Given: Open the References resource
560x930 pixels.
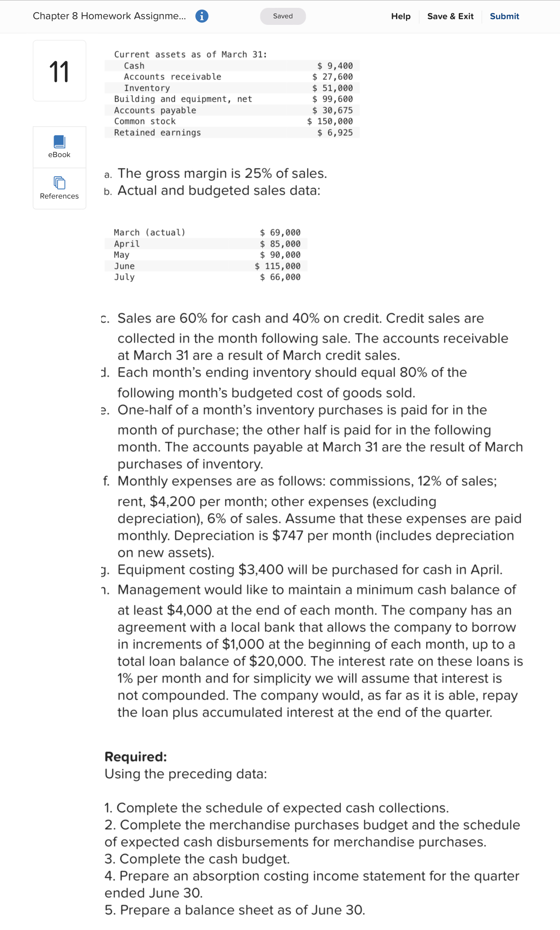Looking at the screenshot, I should (x=59, y=188).
